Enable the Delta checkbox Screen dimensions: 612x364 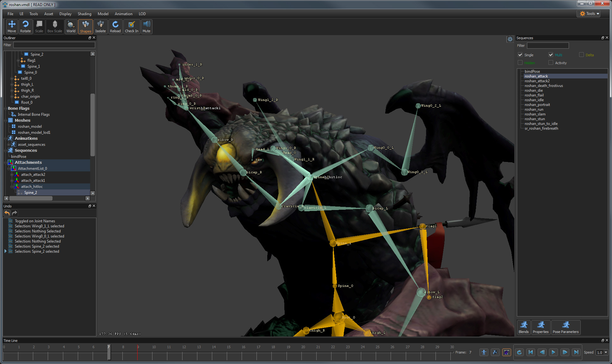click(x=581, y=55)
